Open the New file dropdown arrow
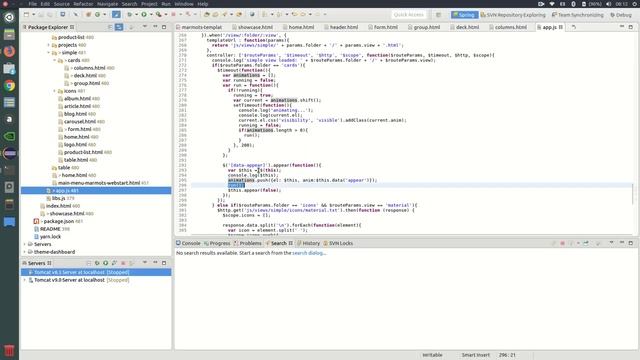 [x=33, y=15]
